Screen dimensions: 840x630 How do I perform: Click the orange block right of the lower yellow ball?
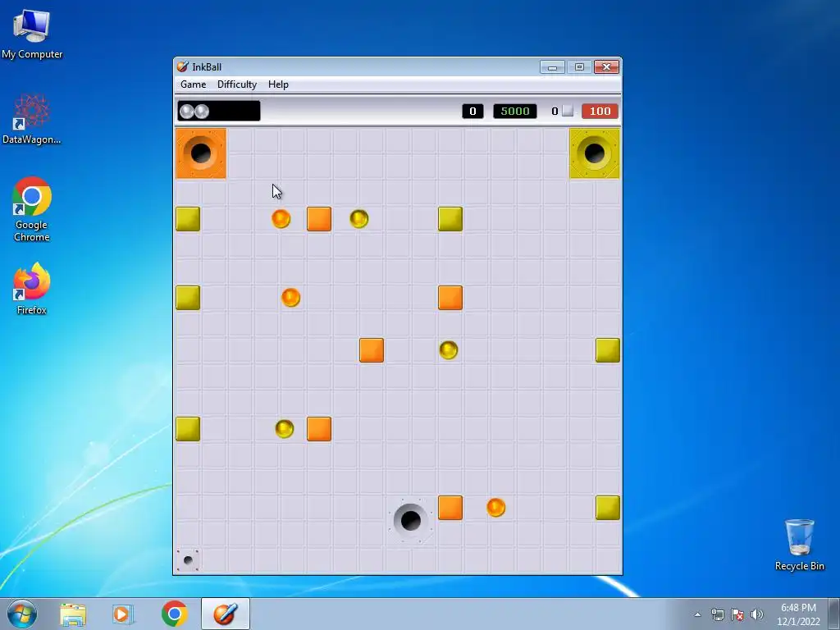tap(319, 429)
